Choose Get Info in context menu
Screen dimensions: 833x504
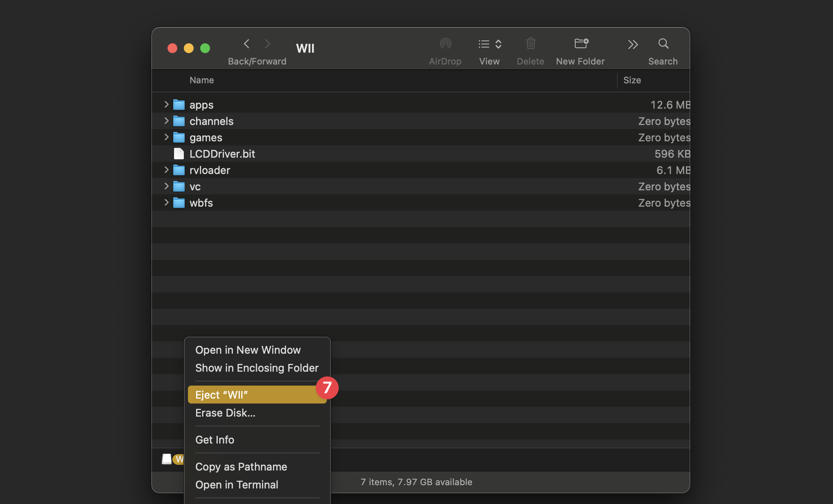click(x=214, y=440)
